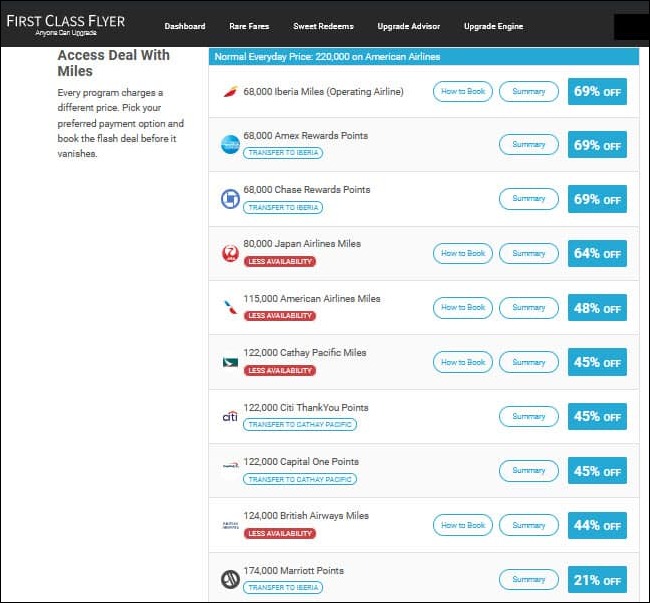Click How to Book for Iberia Miles

point(463,91)
